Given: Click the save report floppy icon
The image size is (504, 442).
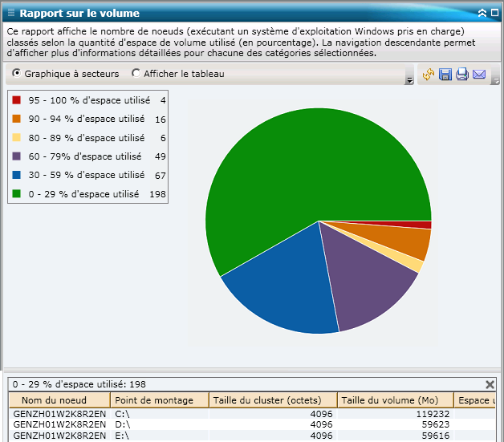Looking at the screenshot, I should point(445,75).
